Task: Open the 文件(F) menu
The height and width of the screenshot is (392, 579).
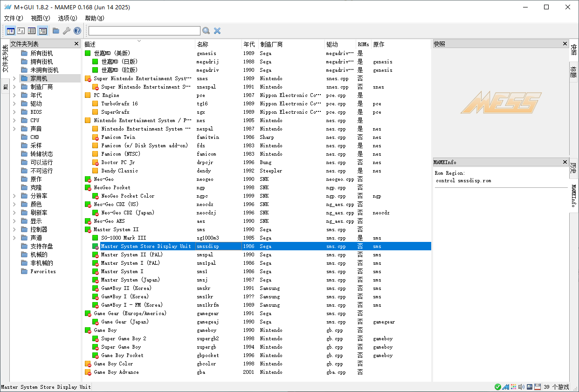Action: pos(14,18)
